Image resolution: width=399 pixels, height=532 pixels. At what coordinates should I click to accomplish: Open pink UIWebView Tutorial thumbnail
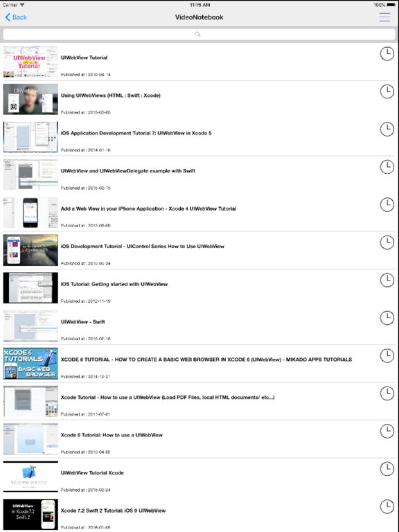click(30, 62)
